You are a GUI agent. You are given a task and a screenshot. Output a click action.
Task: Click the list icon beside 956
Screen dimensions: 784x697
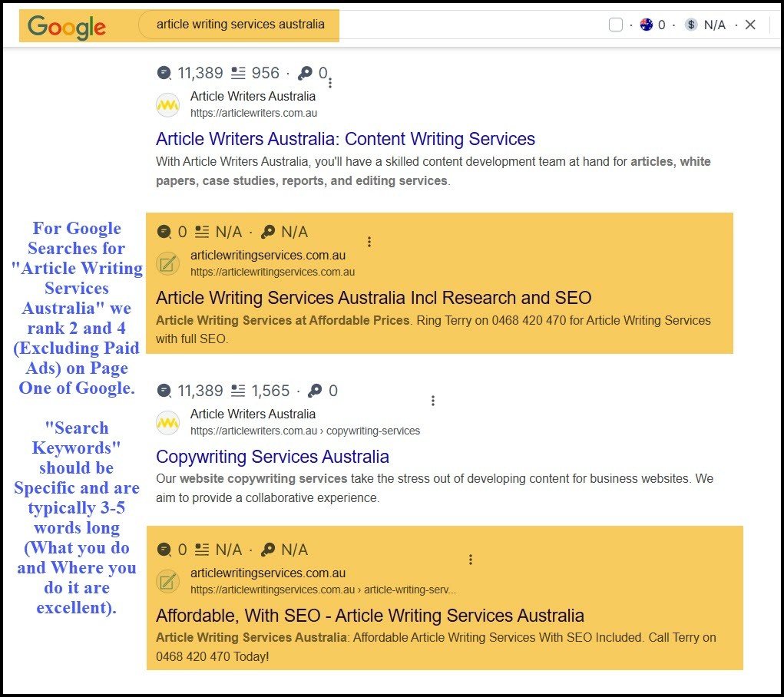[238, 73]
